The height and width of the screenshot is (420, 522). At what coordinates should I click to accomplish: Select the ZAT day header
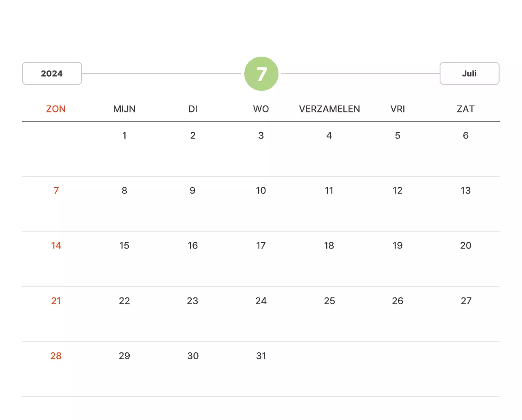(x=466, y=109)
